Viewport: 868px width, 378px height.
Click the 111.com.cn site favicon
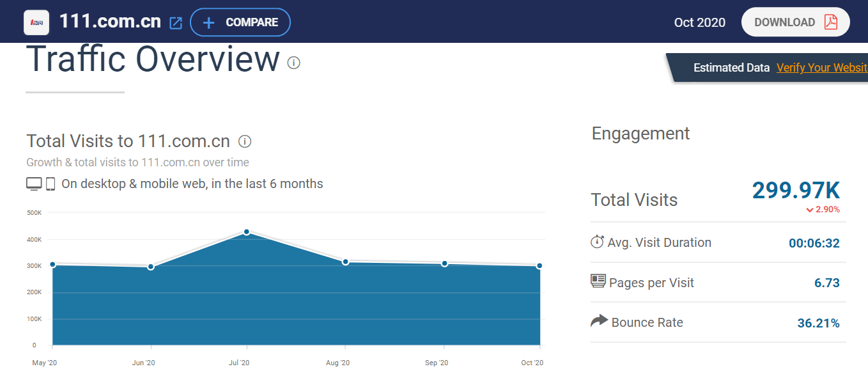[x=36, y=22]
